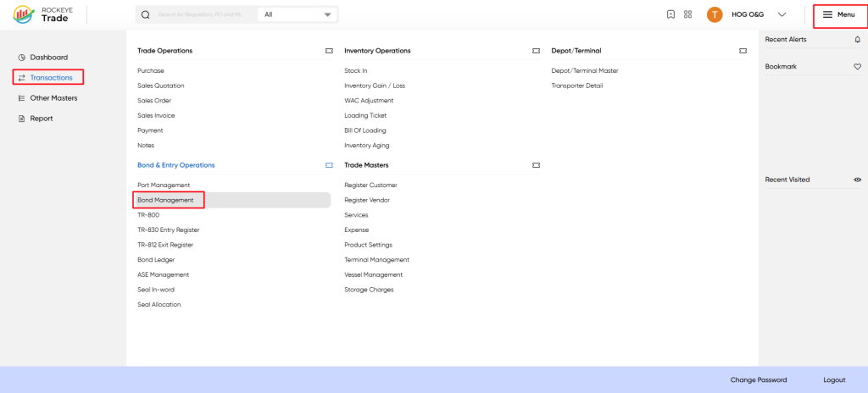This screenshot has height=393, width=868.
Task: Open Sales Order
Action: [x=154, y=101]
